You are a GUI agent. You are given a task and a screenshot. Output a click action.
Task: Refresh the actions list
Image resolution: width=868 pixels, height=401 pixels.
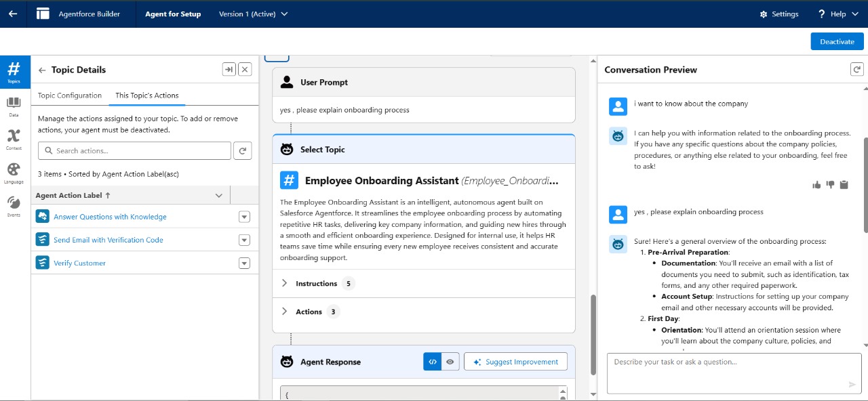[242, 150]
